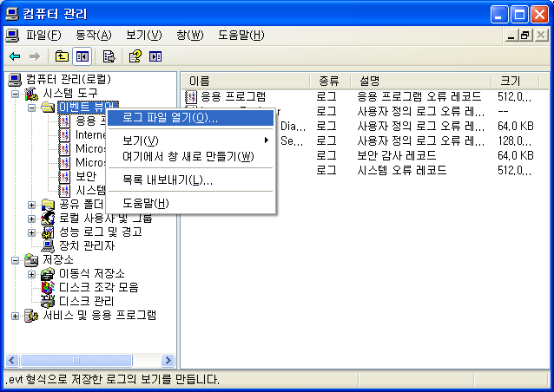Screen dimensions: 554x392
Task: Choose 로그 파일 열기 from context menu
Action: 170,117
